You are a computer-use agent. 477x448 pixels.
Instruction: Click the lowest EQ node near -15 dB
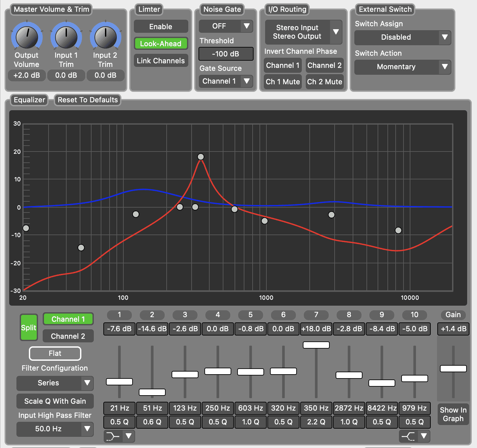pyautogui.click(x=81, y=248)
